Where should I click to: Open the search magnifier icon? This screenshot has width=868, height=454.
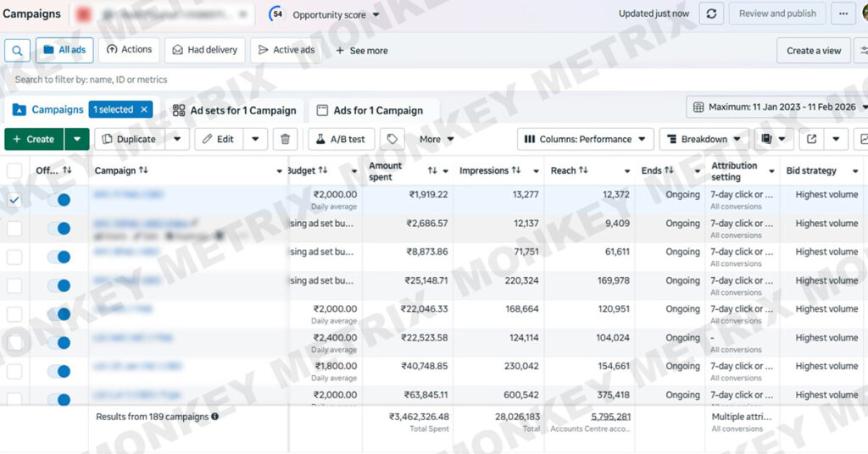point(17,50)
